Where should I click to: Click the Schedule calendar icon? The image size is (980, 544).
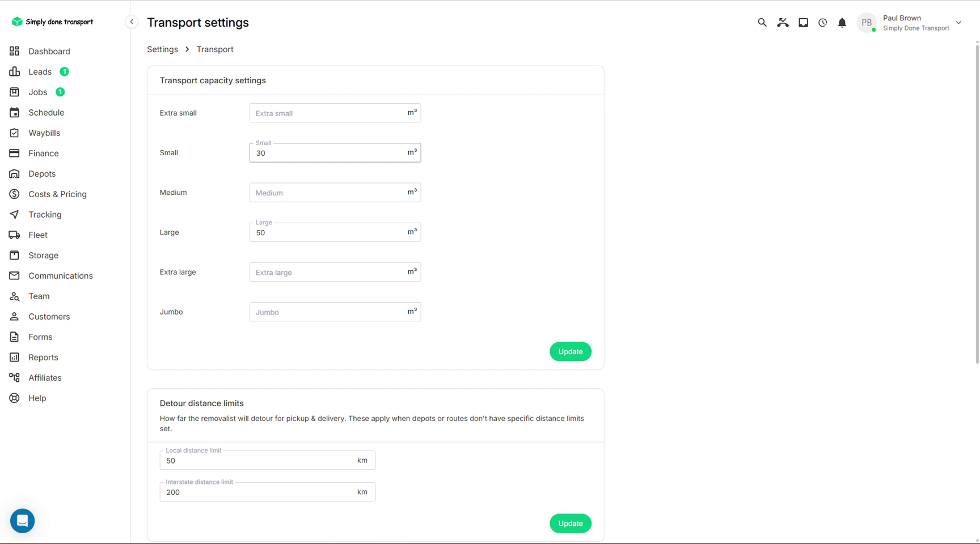point(14,112)
